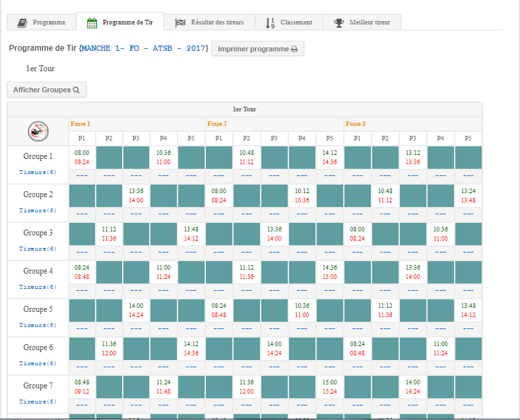Select Groupe 1 slot 13:12 - 13:36
520x420 pixels.
tap(413, 158)
